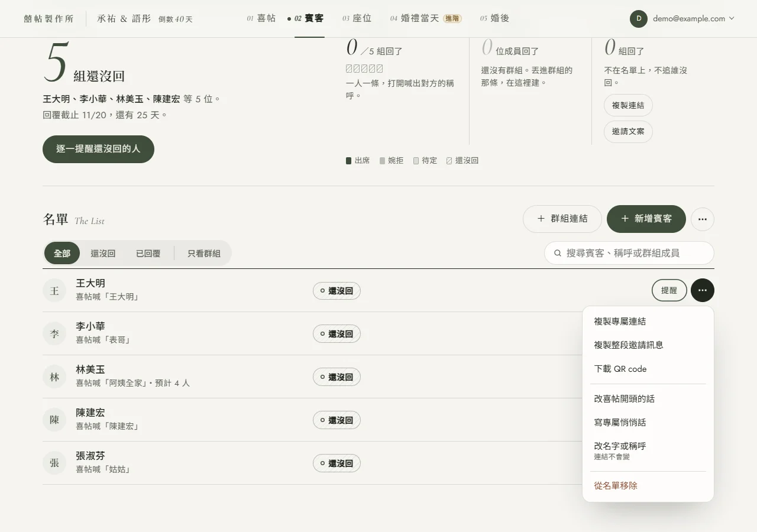The width and height of the screenshot is (757, 532).
Task: Click guest name 林美玉 in the list
Action: tap(90, 369)
